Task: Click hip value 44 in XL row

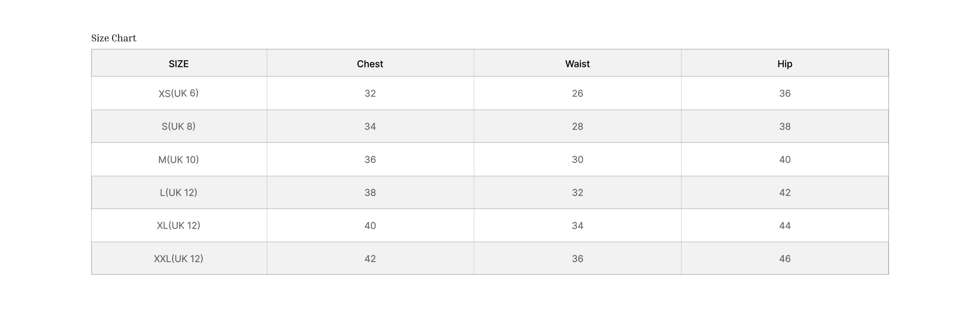Action: pyautogui.click(x=785, y=226)
